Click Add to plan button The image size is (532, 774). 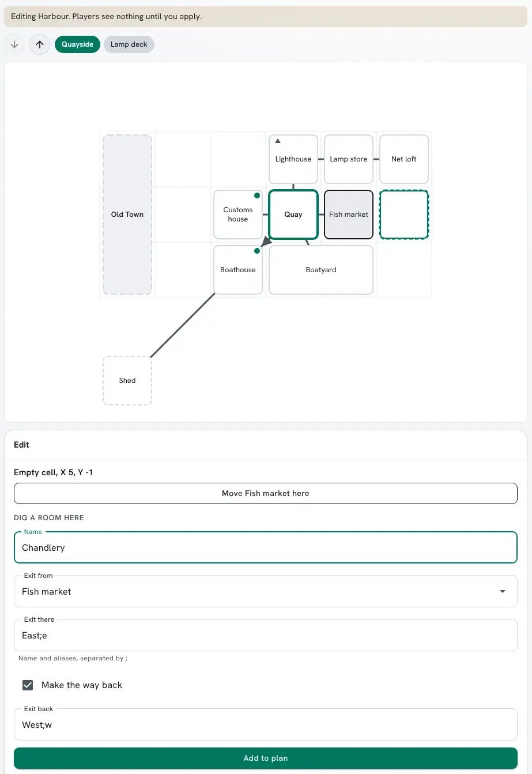click(266, 758)
